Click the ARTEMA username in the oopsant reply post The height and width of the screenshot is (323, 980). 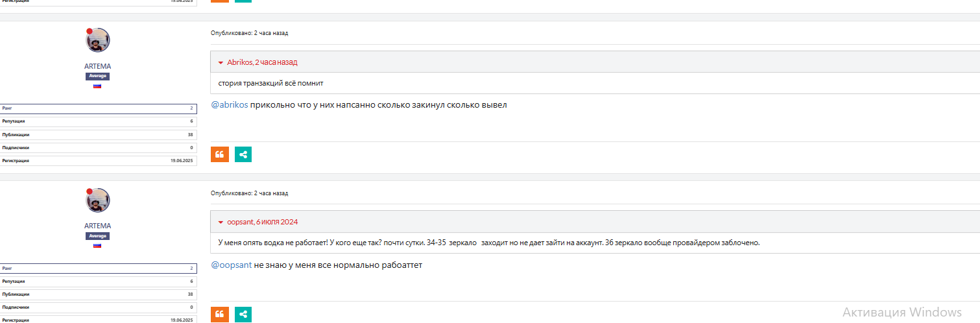pos(97,226)
